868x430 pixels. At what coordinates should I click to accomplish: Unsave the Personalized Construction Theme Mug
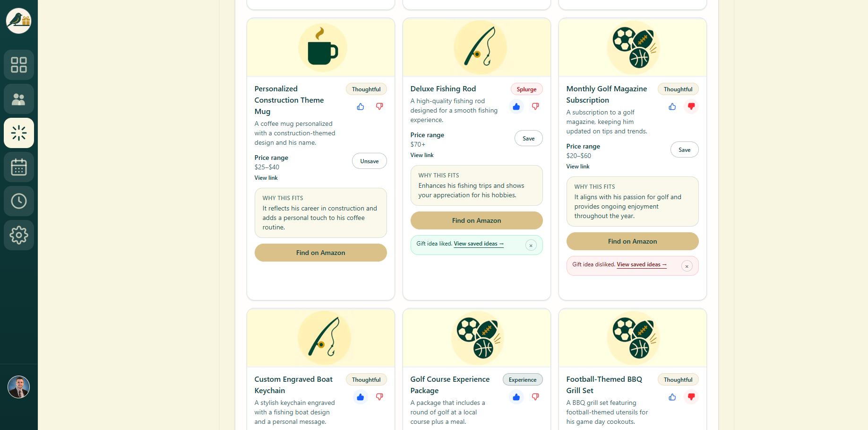point(369,161)
